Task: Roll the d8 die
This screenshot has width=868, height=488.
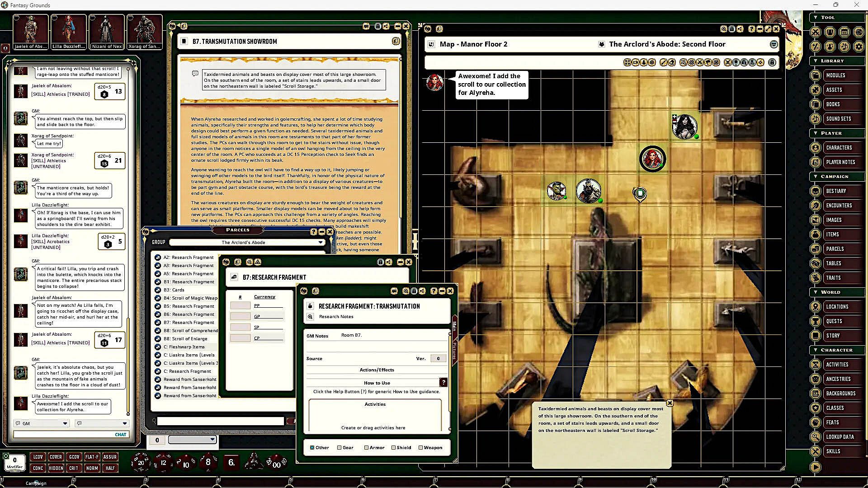Action: [208, 462]
